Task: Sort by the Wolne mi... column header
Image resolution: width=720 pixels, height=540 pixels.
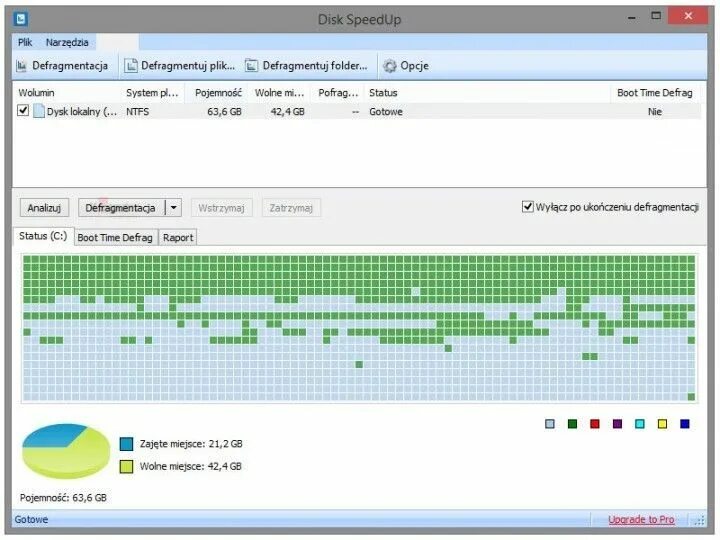Action: click(279, 93)
